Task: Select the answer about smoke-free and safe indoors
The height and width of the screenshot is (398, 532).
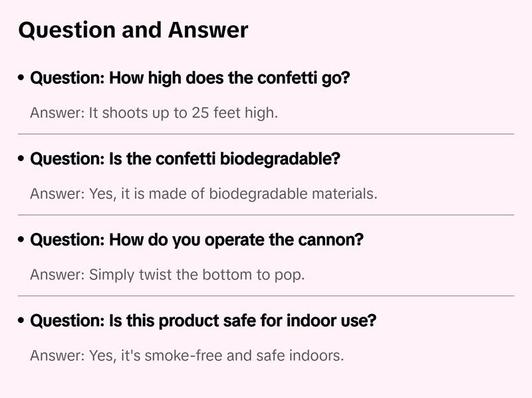Action: coord(187,356)
